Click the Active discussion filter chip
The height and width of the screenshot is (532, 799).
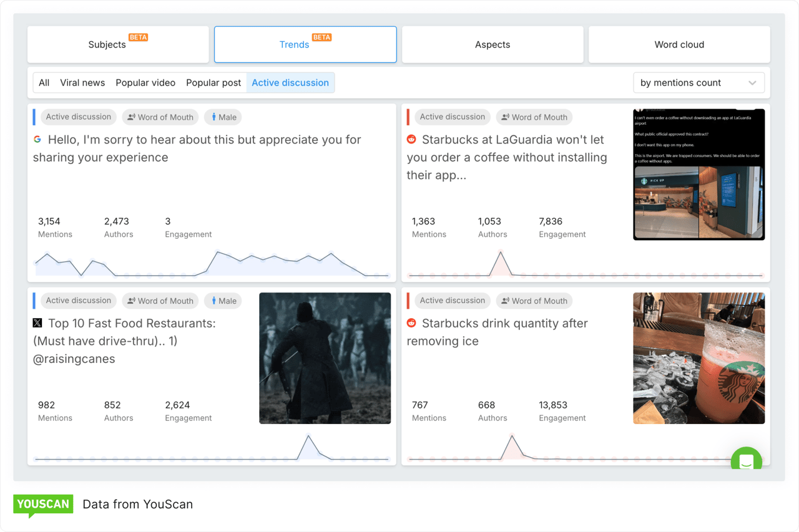click(290, 82)
